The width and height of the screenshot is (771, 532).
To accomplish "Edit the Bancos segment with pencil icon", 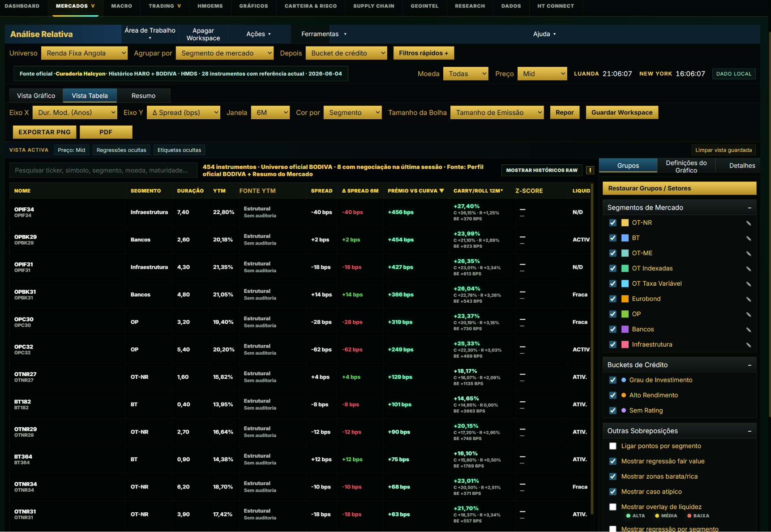I will click(x=748, y=330).
